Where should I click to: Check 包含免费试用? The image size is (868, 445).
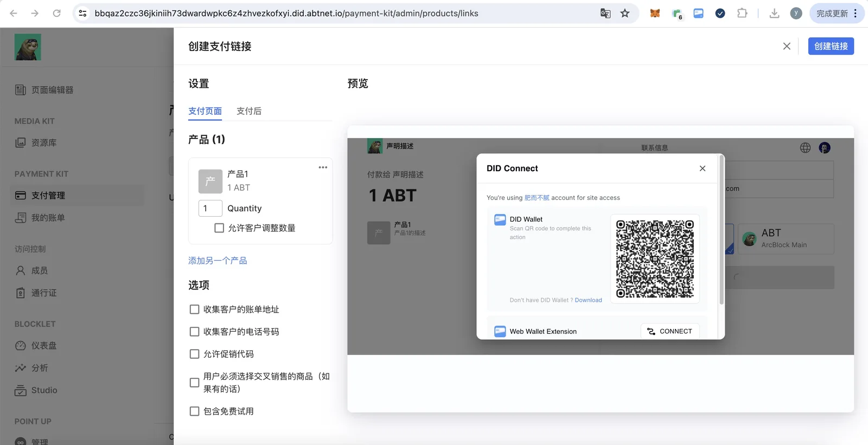tap(194, 411)
